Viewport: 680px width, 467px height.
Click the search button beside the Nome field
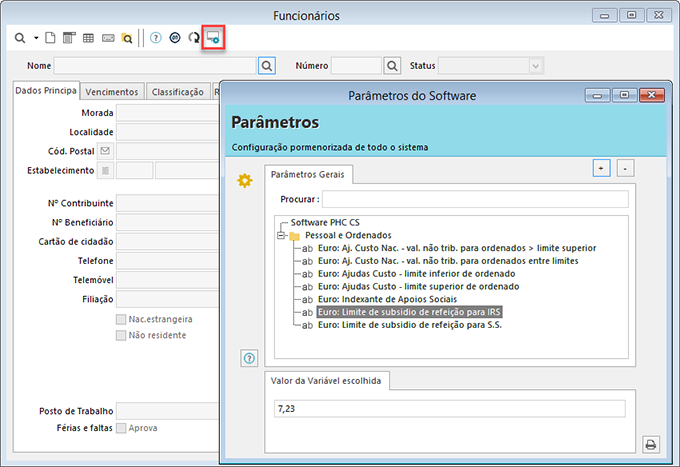pos(267,66)
